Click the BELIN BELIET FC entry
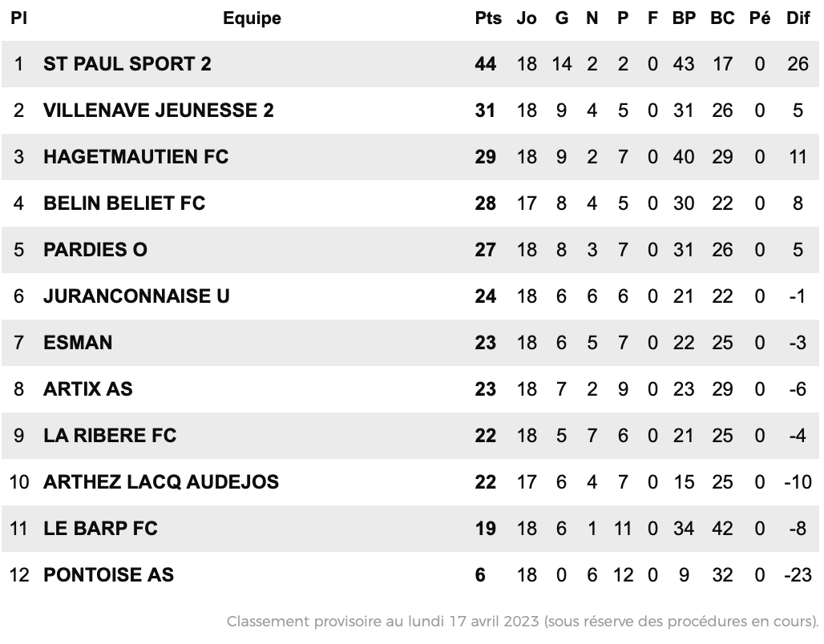 coord(124,203)
